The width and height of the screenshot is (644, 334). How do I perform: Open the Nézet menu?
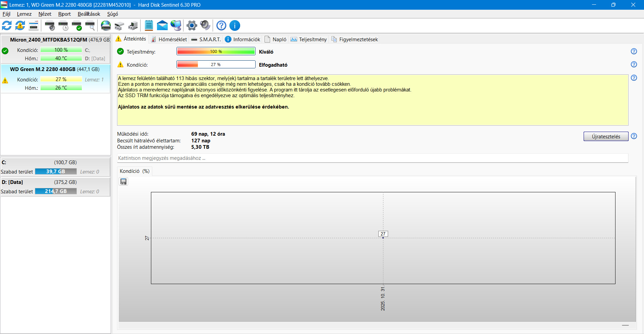[x=45, y=14]
